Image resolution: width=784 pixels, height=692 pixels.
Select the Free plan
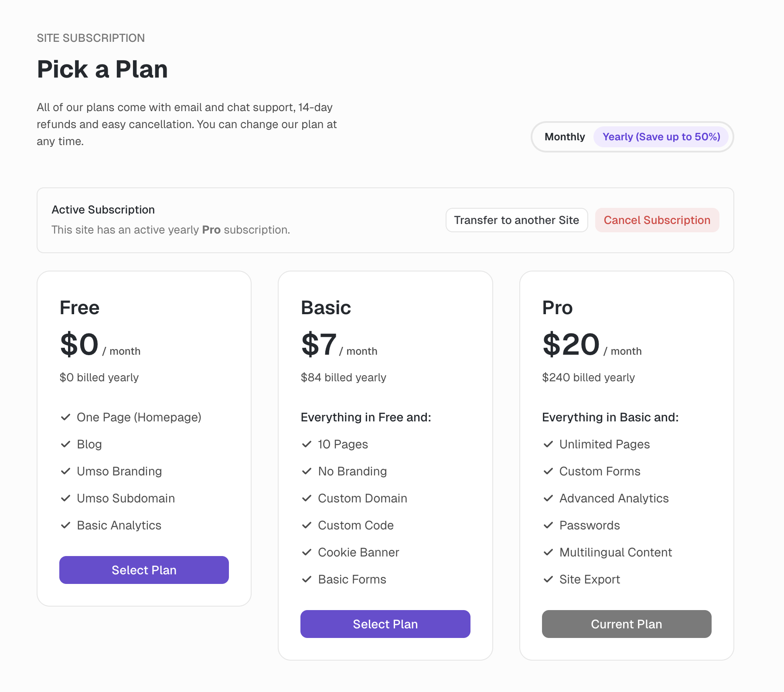144,570
